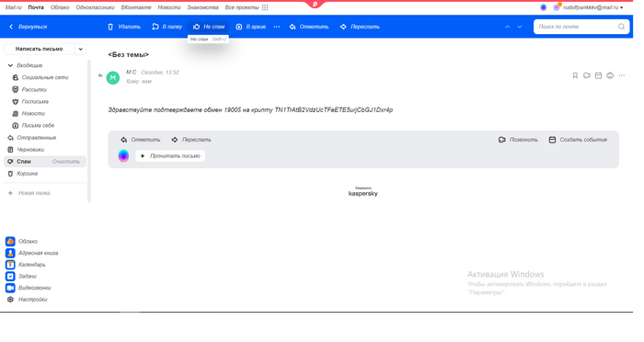Open ВКонтакте in the portal bar

pyautogui.click(x=136, y=7)
